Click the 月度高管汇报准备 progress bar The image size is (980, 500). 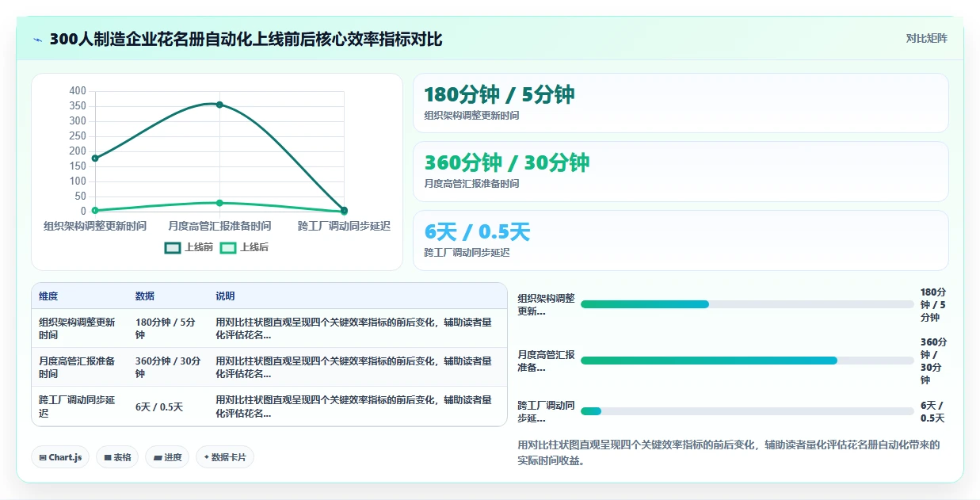tap(747, 361)
